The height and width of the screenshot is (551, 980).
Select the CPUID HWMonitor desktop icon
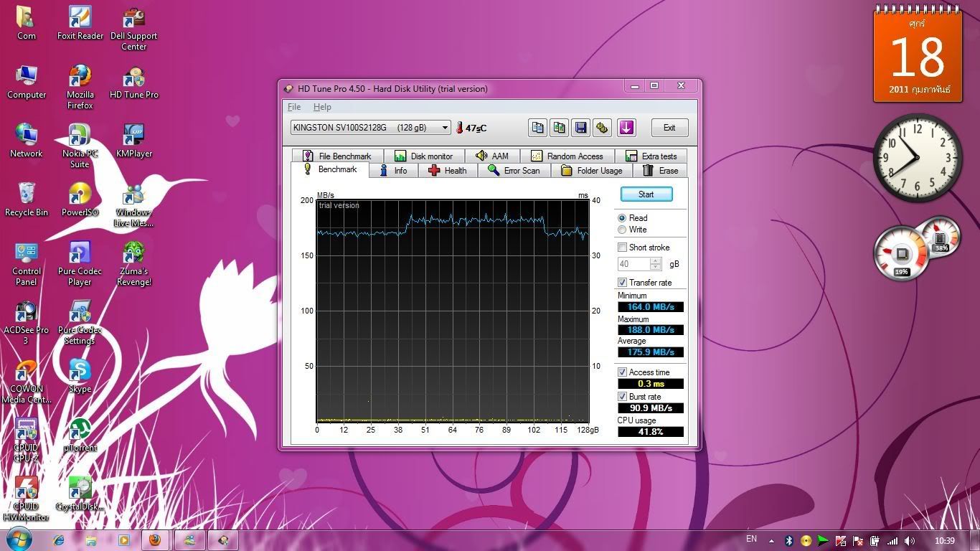(27, 499)
